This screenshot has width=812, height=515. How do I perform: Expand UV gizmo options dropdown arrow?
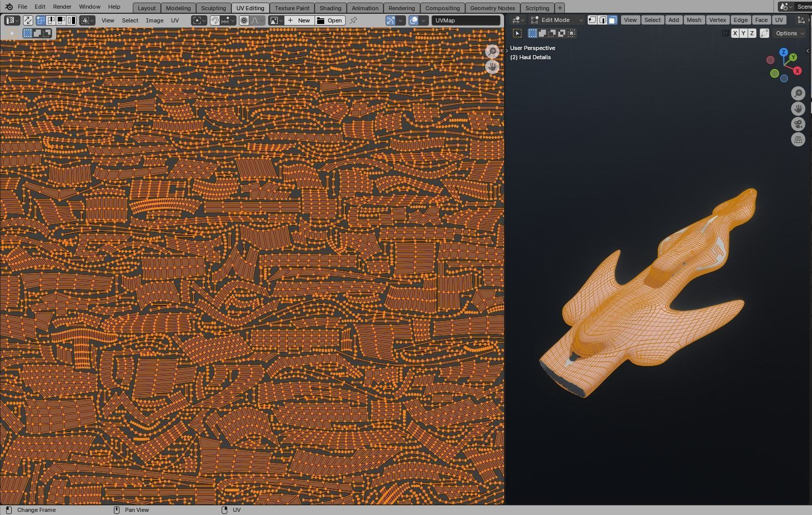point(401,20)
